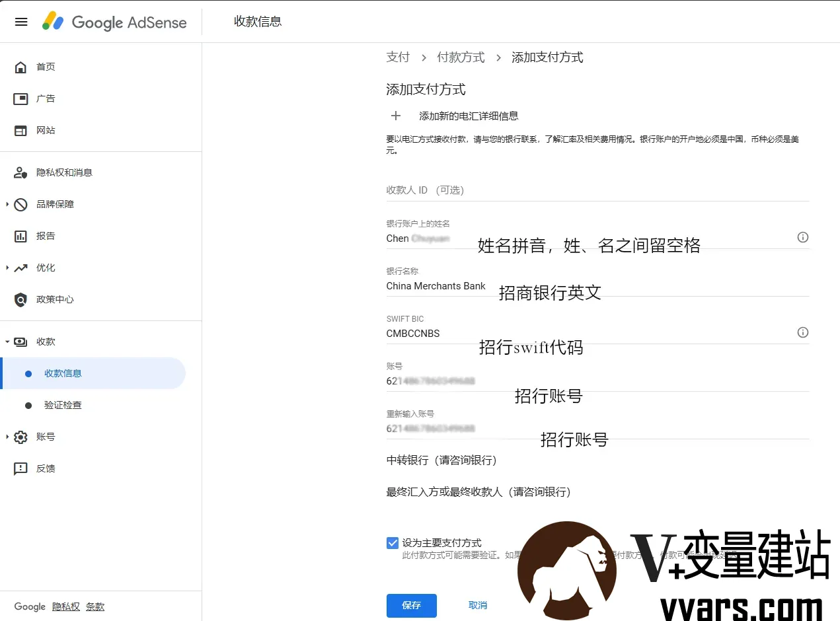The image size is (840, 621).
Task: Click the 收款人 ID (可选) field
Action: [x=598, y=190]
